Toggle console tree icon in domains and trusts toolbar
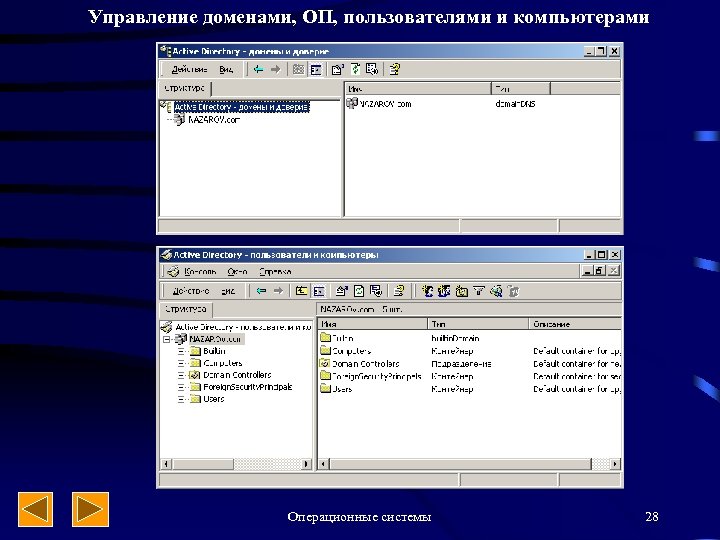 point(316,69)
